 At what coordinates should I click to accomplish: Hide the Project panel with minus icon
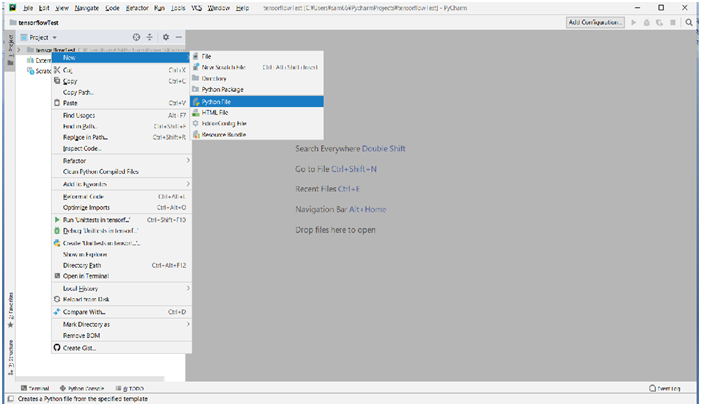(x=178, y=37)
